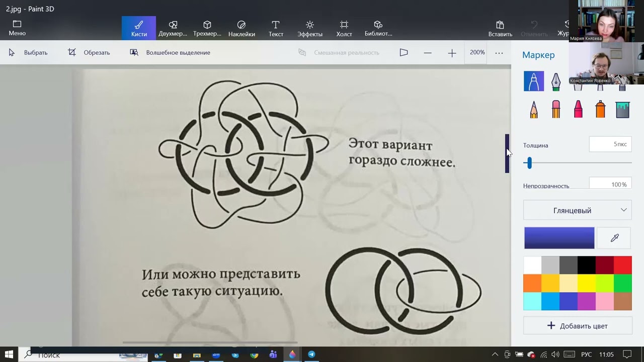This screenshot has height=362, width=644.
Task: Open the Текст tab
Action: tap(276, 28)
